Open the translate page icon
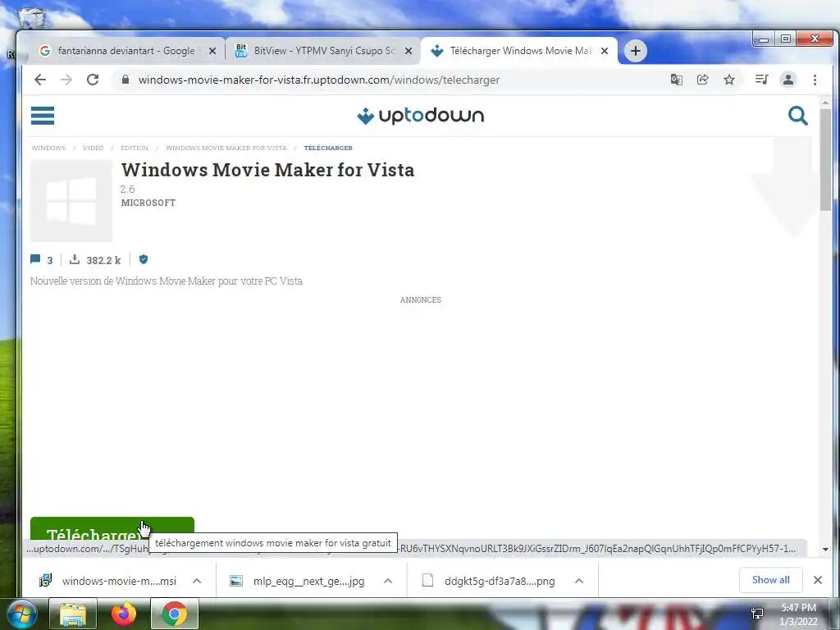This screenshot has width=840, height=630. pos(677,80)
